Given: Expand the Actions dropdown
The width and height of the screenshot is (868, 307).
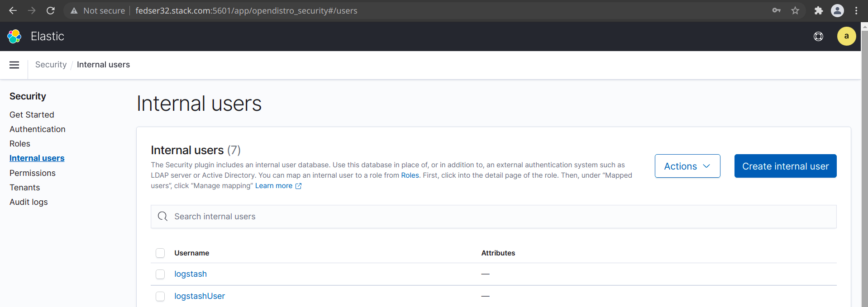Looking at the screenshot, I should (x=687, y=166).
